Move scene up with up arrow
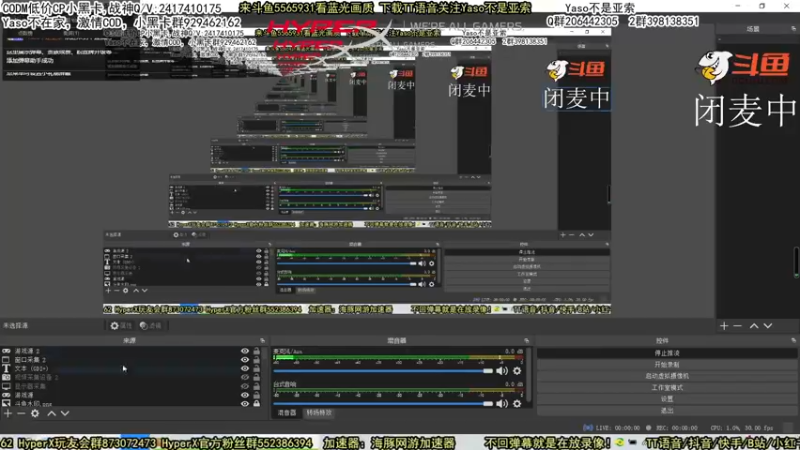Viewport: 800px width, 450px height. [754, 326]
